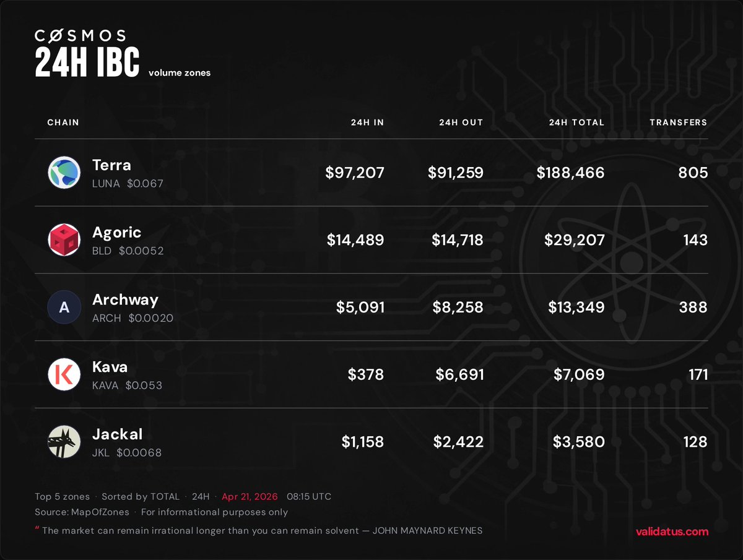The height and width of the screenshot is (560, 743).
Task: Click the 24H TOTAL column header
Action: 576,123
